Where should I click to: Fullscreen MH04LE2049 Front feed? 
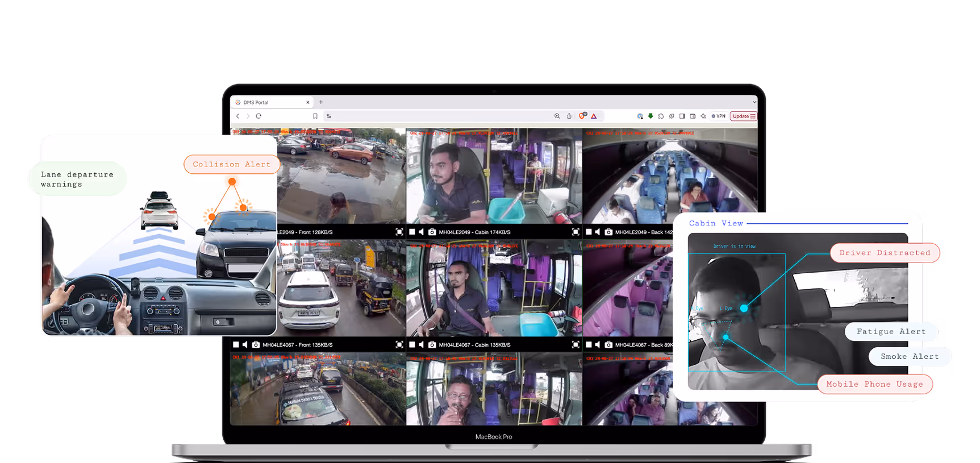(x=399, y=232)
